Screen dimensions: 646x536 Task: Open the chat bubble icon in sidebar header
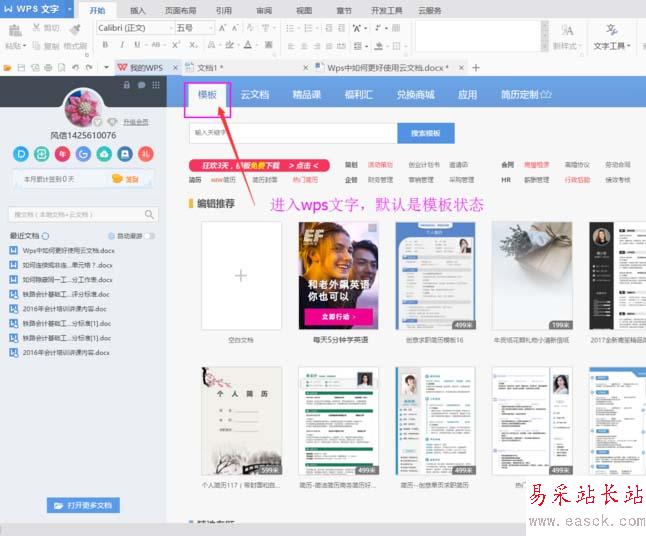point(141,85)
